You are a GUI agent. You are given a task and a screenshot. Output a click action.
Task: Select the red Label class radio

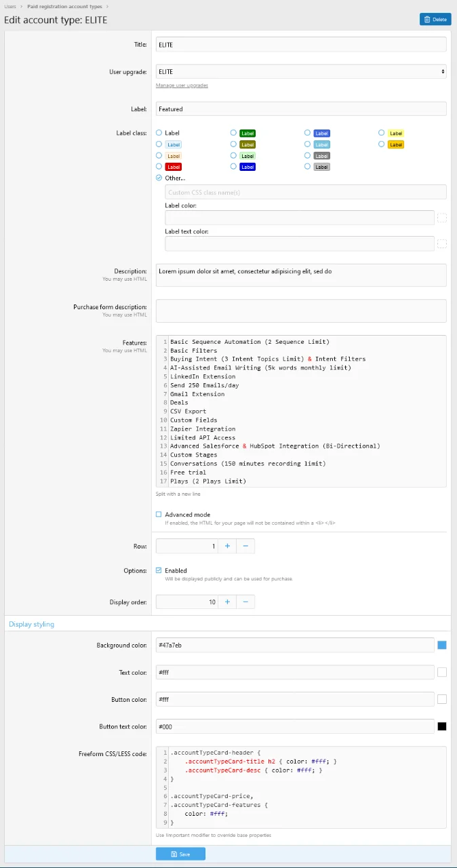[x=159, y=166]
